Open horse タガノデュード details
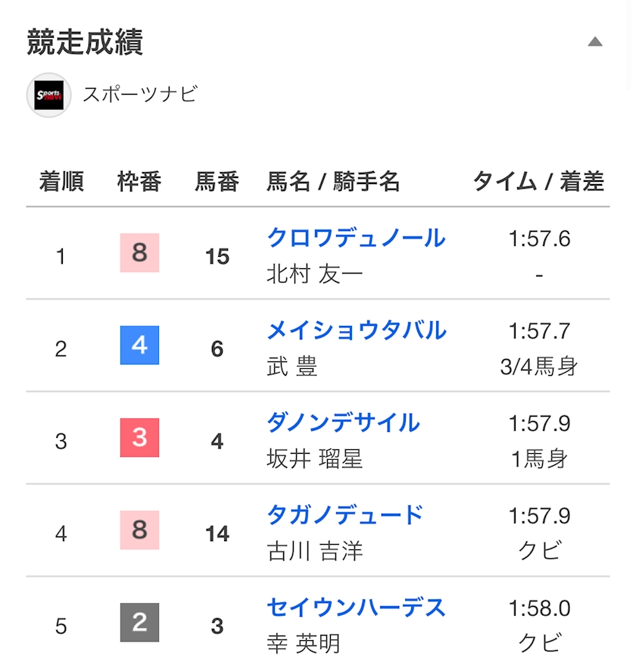 click(344, 515)
